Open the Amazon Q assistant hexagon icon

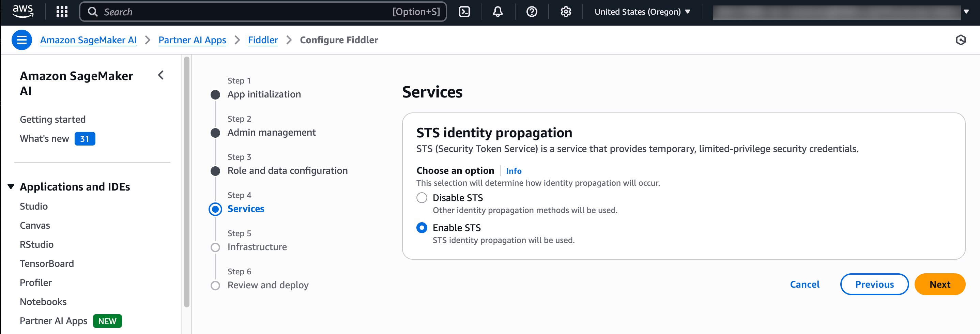[x=961, y=40]
